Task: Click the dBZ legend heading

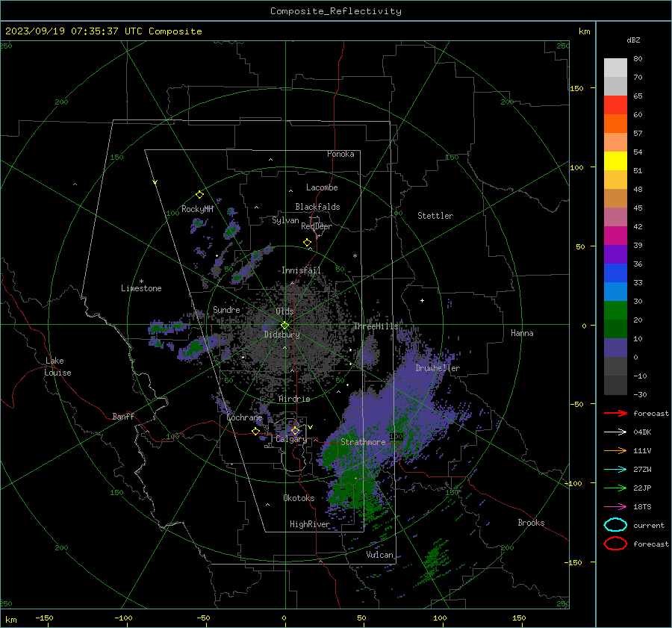Action: [633, 40]
